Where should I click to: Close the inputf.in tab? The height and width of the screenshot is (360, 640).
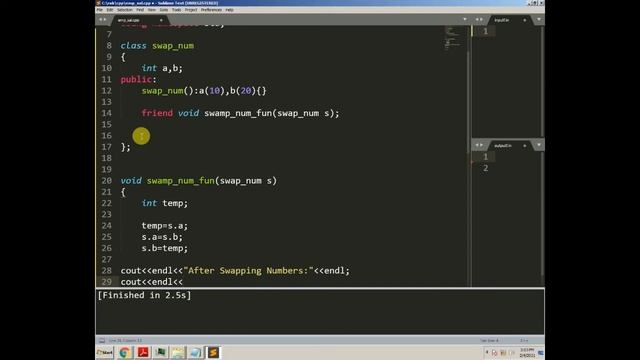[525, 20]
